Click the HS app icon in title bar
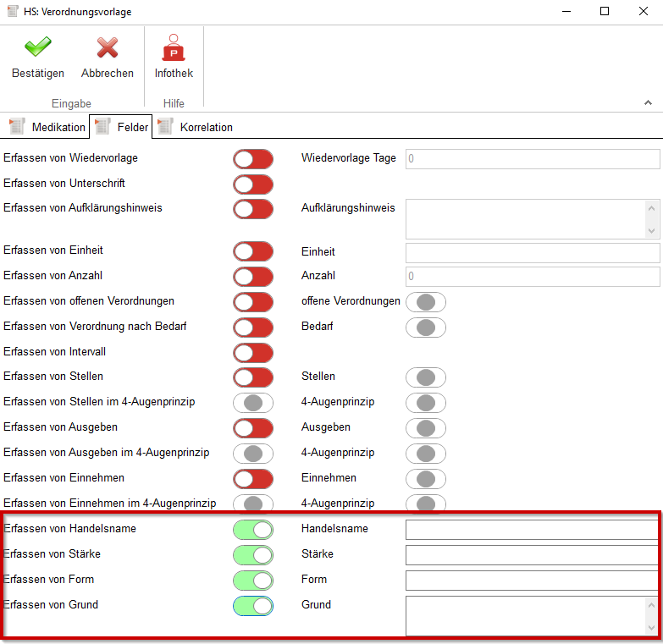Viewport: 663px width, 644px height. 12,12
